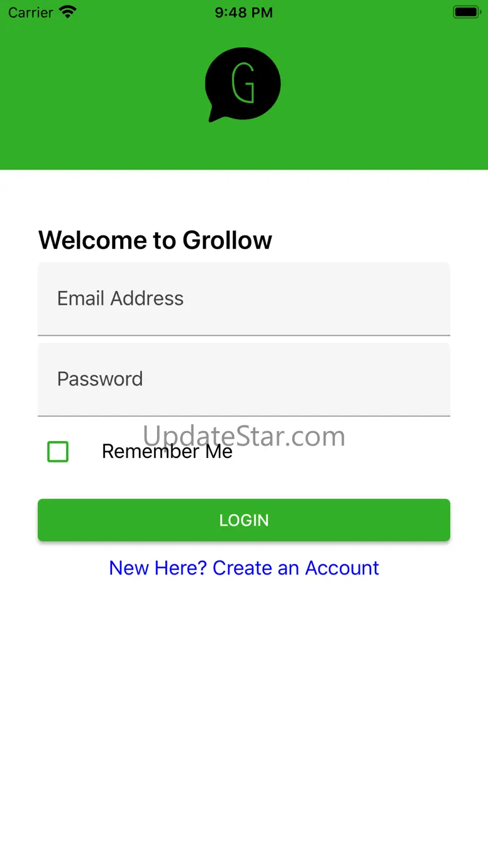Enable the green-outlined remember login box
Screen dimensions: 488x868
58,452
